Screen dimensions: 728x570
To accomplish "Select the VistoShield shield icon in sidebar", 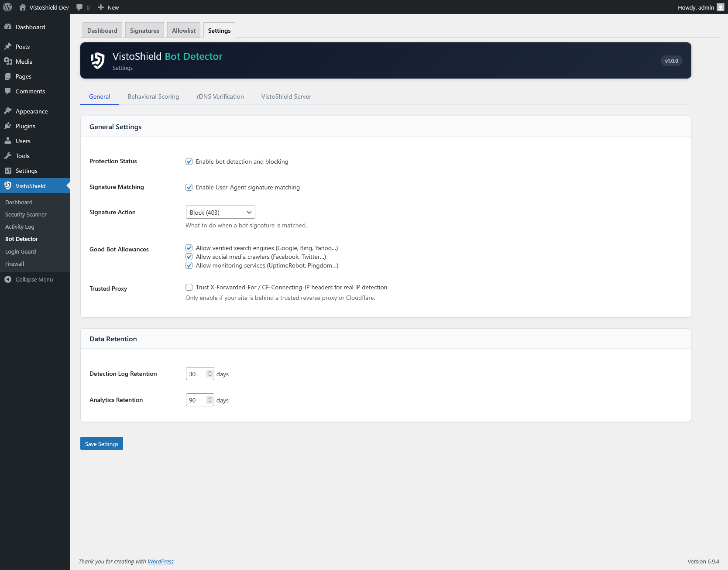I will (x=8, y=185).
